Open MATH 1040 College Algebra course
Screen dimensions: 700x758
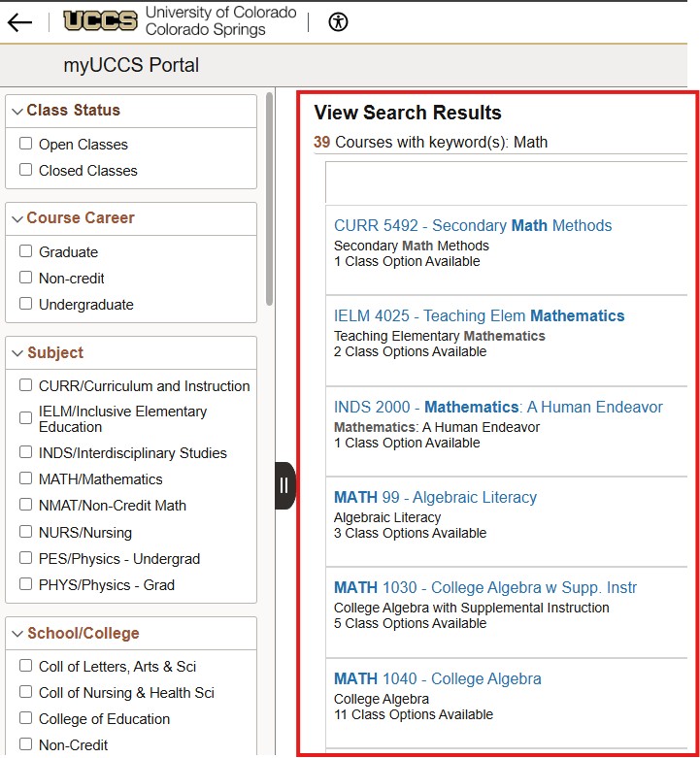(x=437, y=678)
